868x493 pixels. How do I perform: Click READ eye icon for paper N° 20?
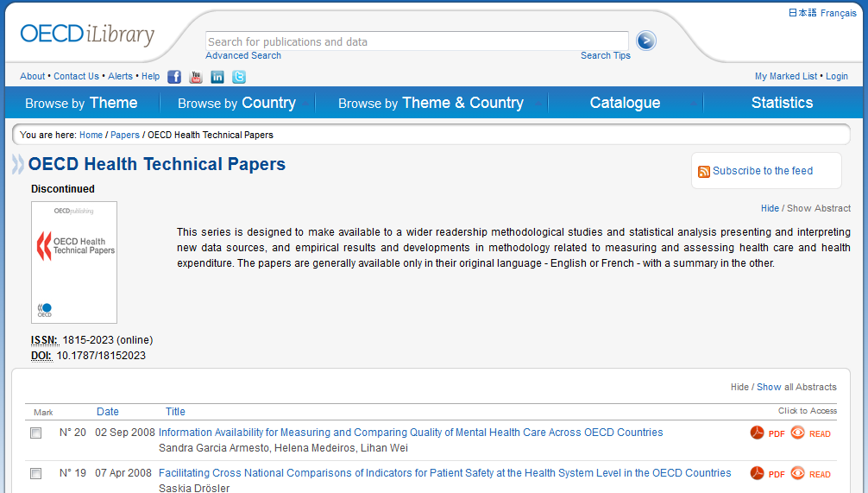pos(798,433)
